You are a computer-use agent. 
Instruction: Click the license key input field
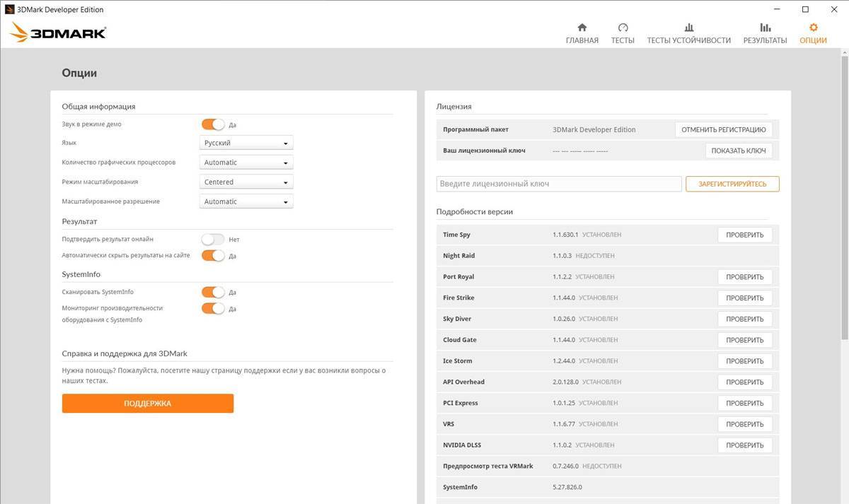(559, 184)
